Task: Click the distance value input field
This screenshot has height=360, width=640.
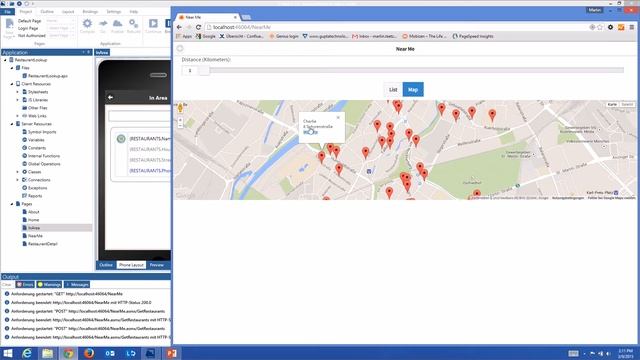Action: (190, 71)
